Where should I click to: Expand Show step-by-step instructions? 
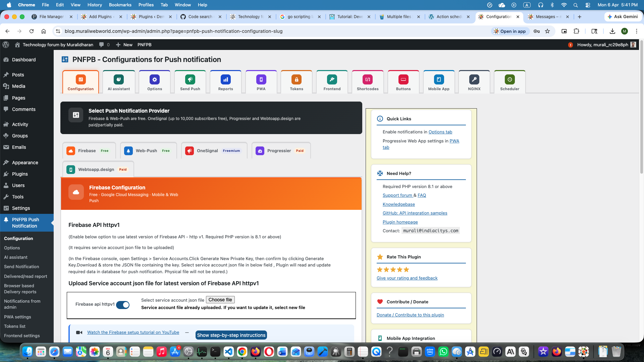231,335
